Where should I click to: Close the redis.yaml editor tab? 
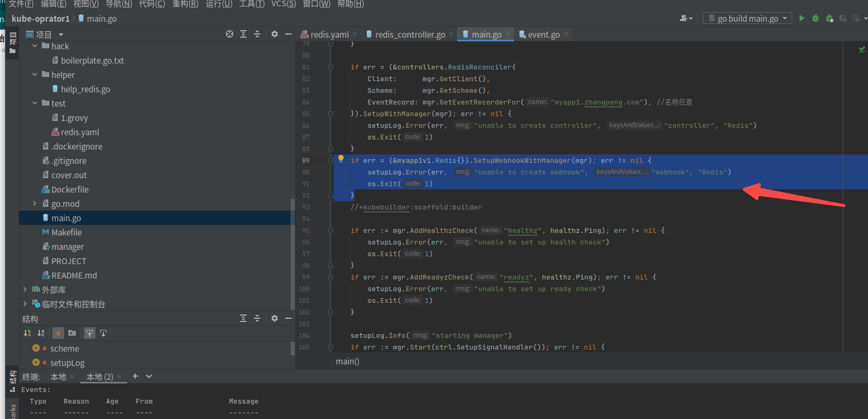[x=355, y=34]
